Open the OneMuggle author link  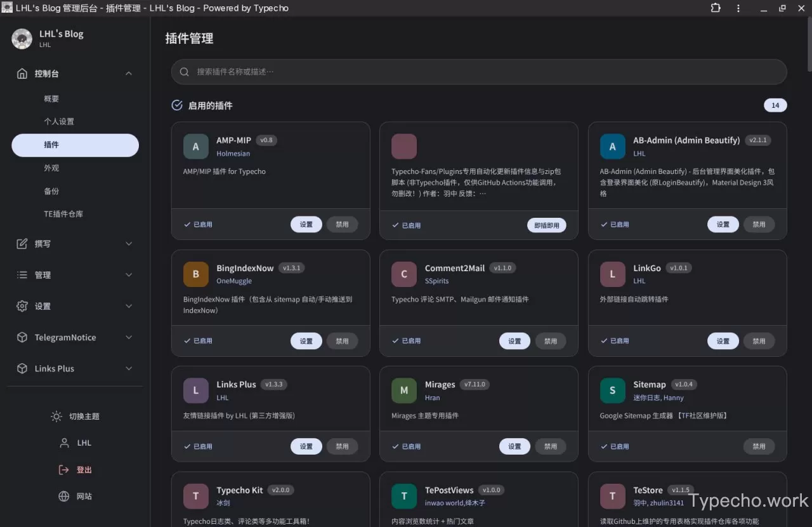tap(234, 281)
